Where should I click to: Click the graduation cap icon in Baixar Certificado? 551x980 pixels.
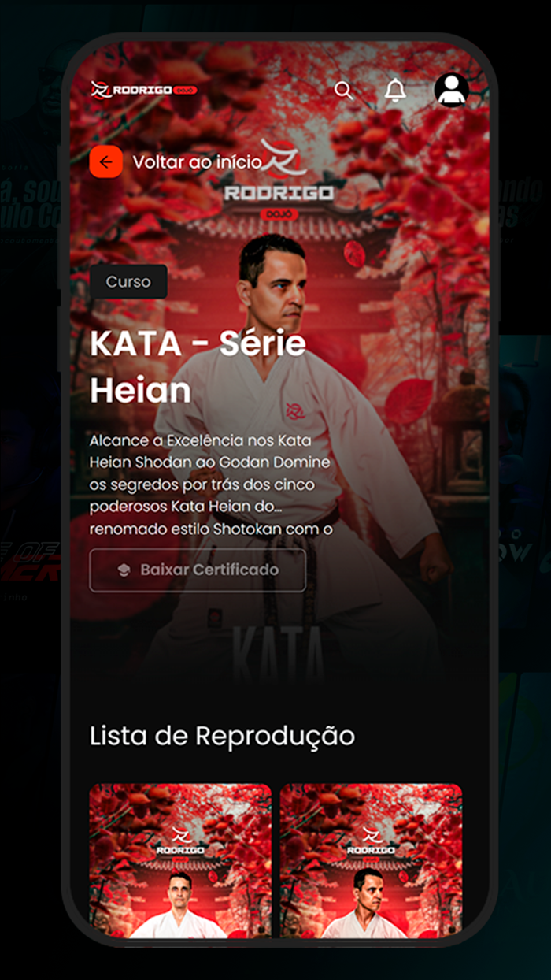(x=124, y=570)
